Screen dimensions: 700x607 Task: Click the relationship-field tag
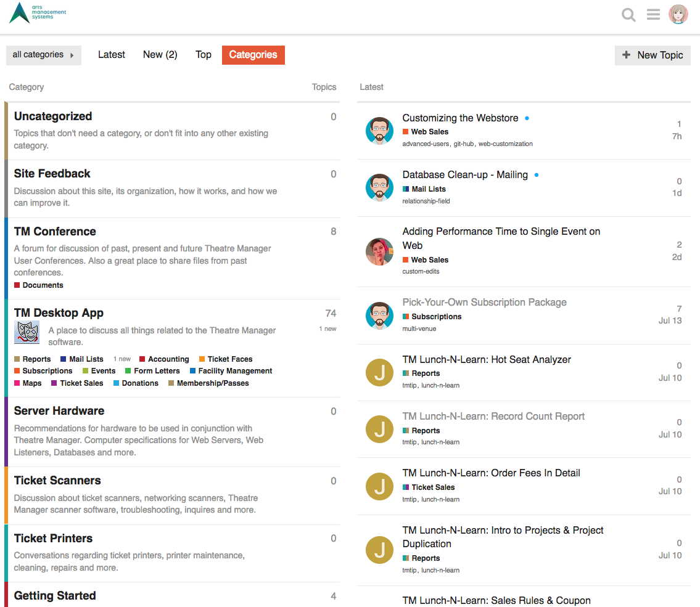pyautogui.click(x=426, y=201)
